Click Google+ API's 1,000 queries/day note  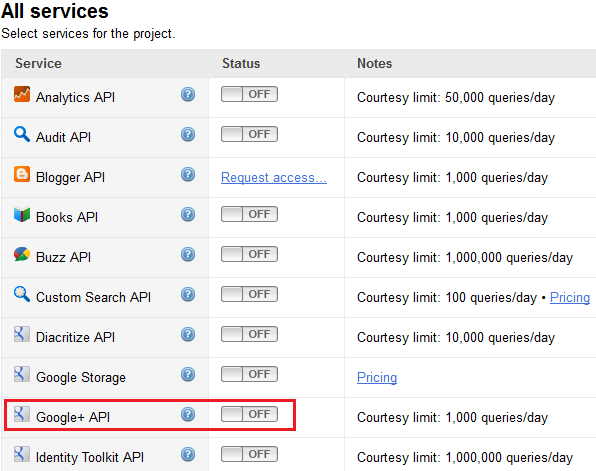pos(452,418)
